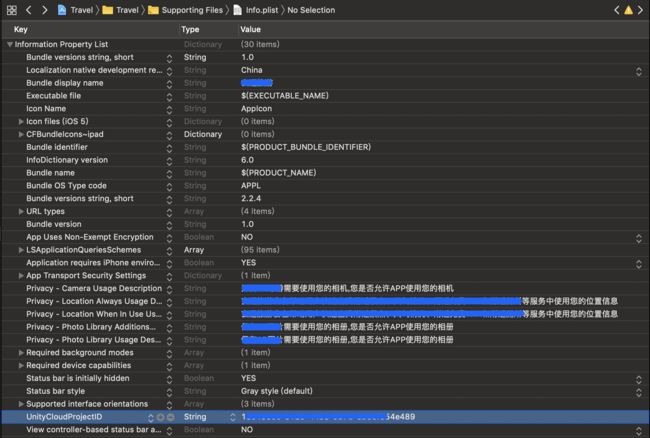
Task: Select the Bundle display name row
Action: click(x=325, y=83)
